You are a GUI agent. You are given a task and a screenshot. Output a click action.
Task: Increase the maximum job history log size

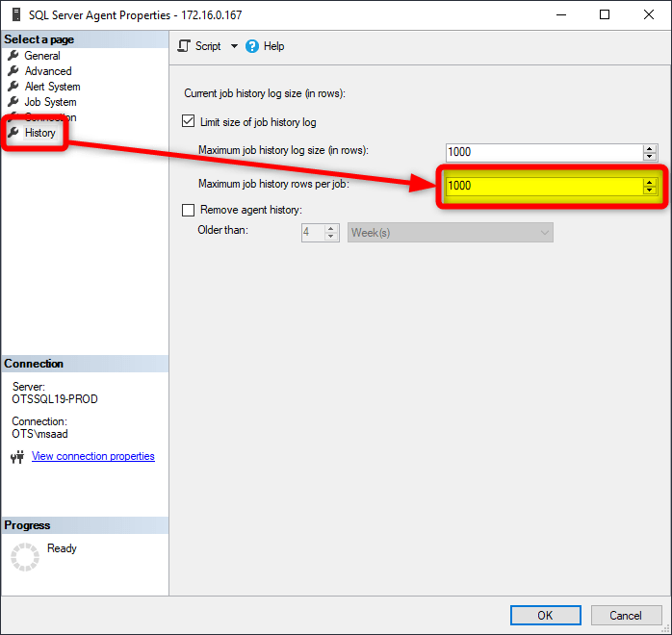[650, 148]
